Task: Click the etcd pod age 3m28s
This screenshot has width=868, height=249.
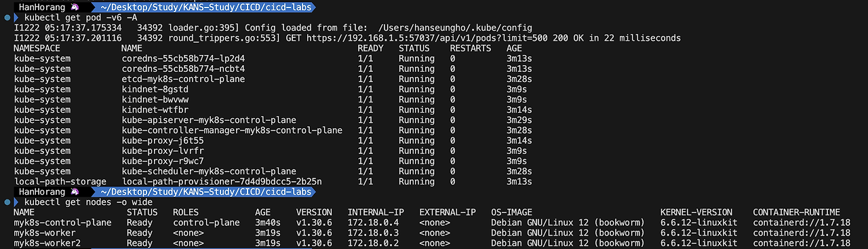Action: tap(519, 79)
